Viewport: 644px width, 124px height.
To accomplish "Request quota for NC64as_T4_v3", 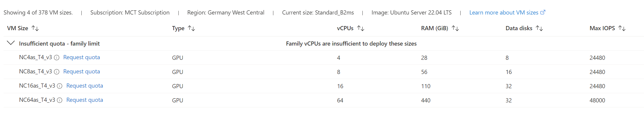I will (85, 100).
